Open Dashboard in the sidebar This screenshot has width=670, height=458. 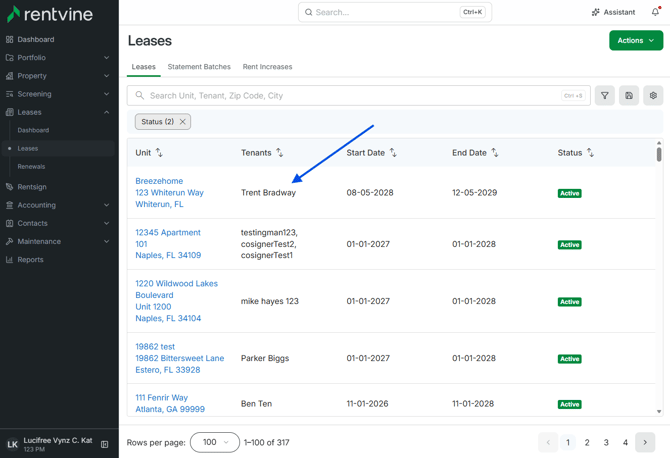click(x=36, y=39)
